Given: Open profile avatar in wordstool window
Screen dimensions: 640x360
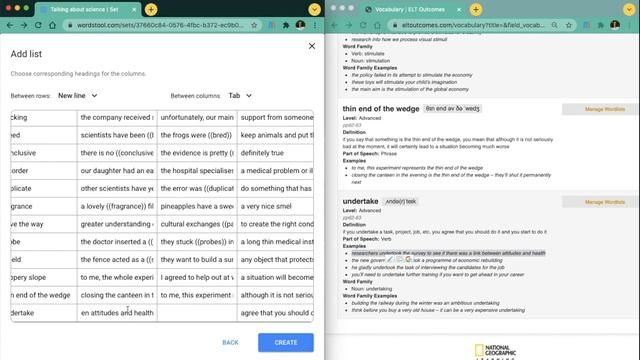Looking at the screenshot, I should click(x=300, y=25).
